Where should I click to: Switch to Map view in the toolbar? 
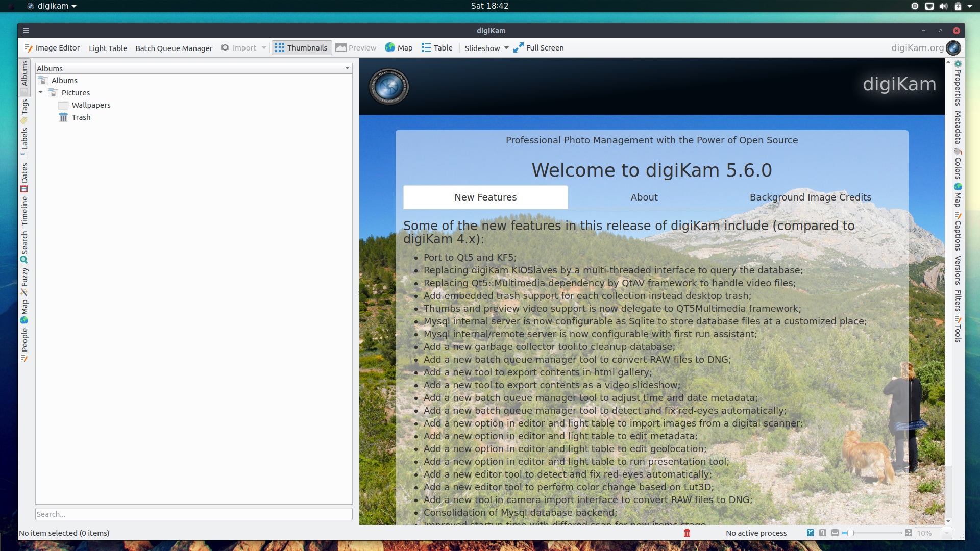coord(399,47)
